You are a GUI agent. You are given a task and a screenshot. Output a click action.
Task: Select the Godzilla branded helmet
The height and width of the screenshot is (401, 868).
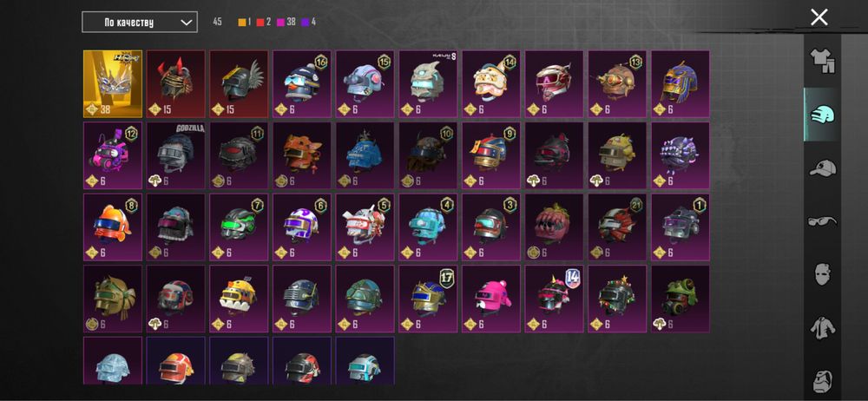pyautogui.click(x=175, y=155)
